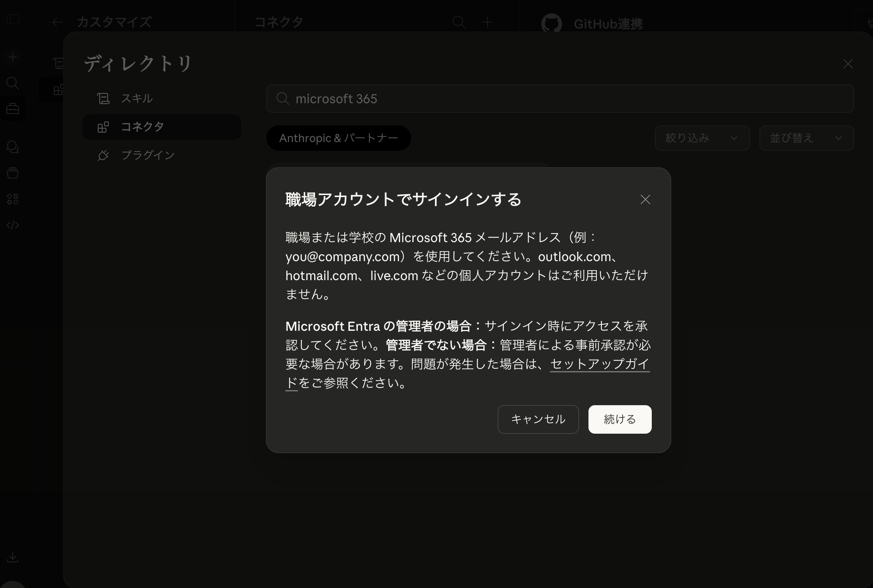Select the スキル skills tab
This screenshot has height=588, width=873.
click(137, 98)
